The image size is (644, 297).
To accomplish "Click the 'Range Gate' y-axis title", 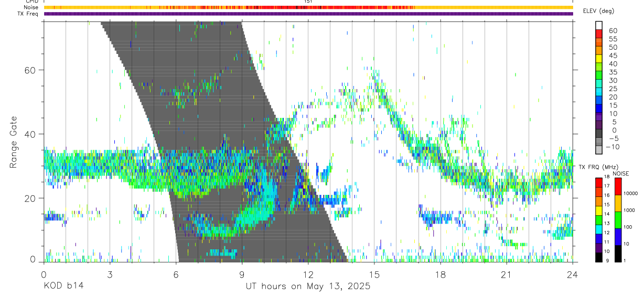I will click(14, 142).
